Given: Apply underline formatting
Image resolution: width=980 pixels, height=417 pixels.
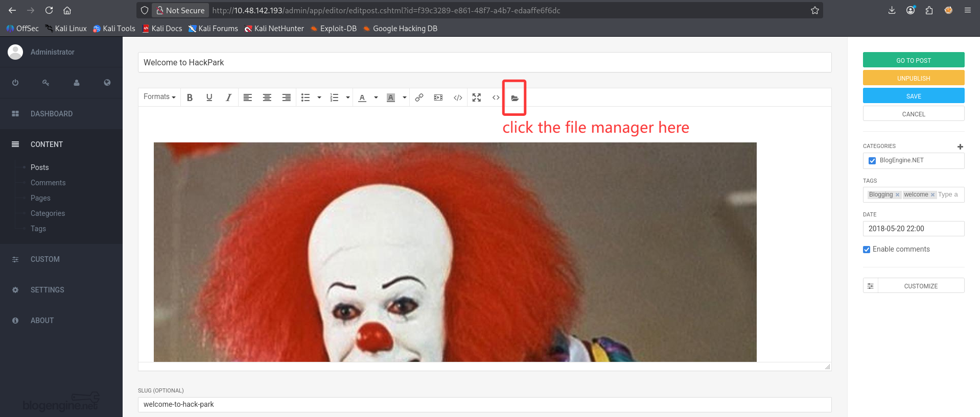Looking at the screenshot, I should (x=209, y=97).
